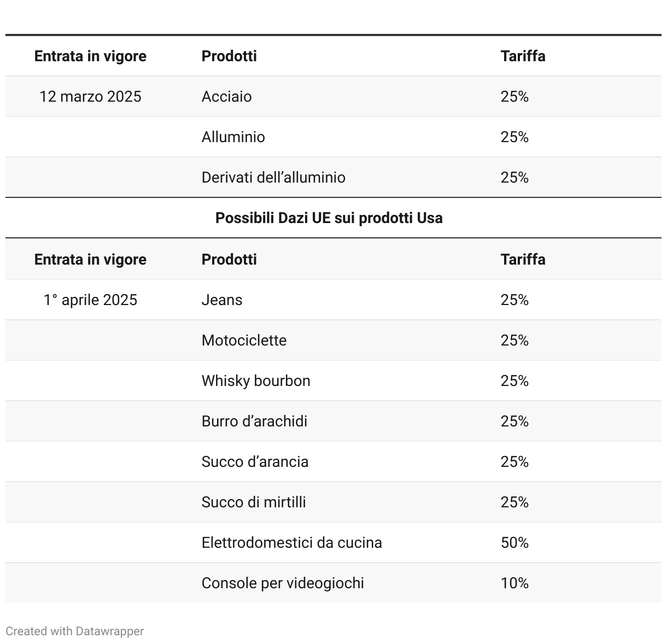Click the 25% tariff in the Acciaio row
Viewport: 667px width, 644px height.
pos(514,97)
